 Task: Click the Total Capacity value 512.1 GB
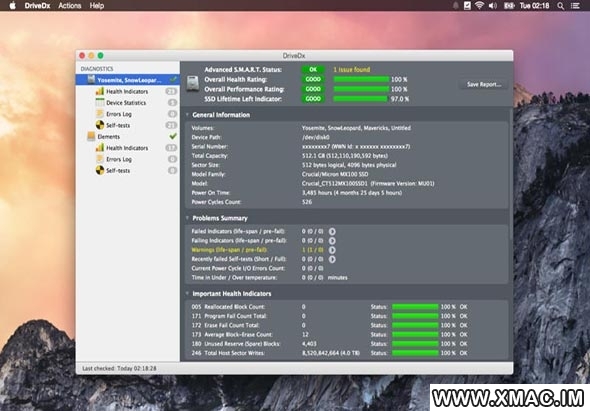click(345, 156)
